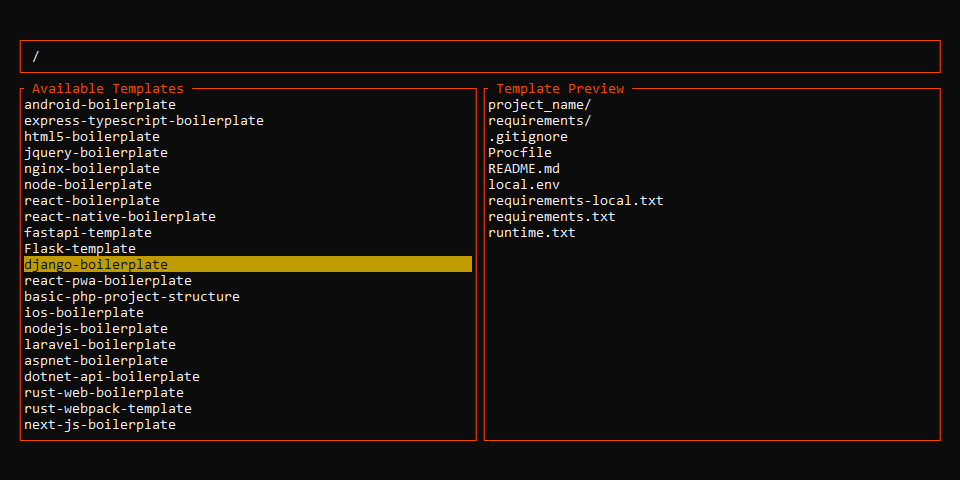This screenshot has width=960, height=480.
Task: Click the search input field with slash
Action: pos(480,56)
